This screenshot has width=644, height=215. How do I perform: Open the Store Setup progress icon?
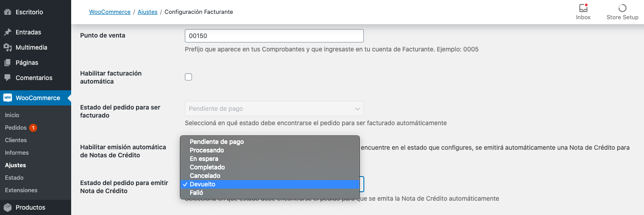coord(622,8)
